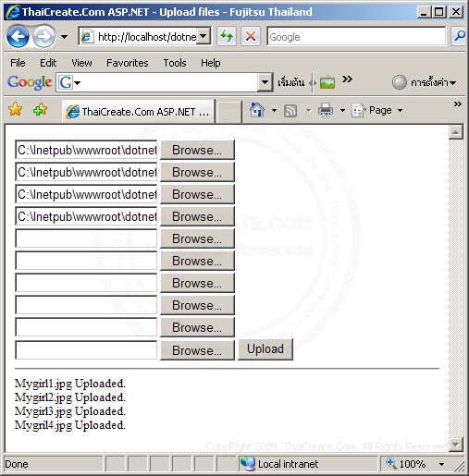Click the scrollbar up arrow
The image size is (469, 476).
pyautogui.click(x=456, y=133)
